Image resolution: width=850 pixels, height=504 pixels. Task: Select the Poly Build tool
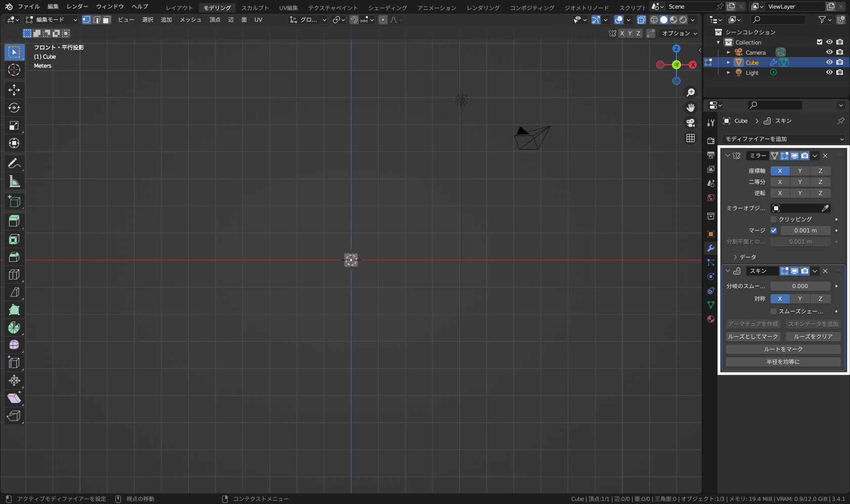[x=14, y=310]
